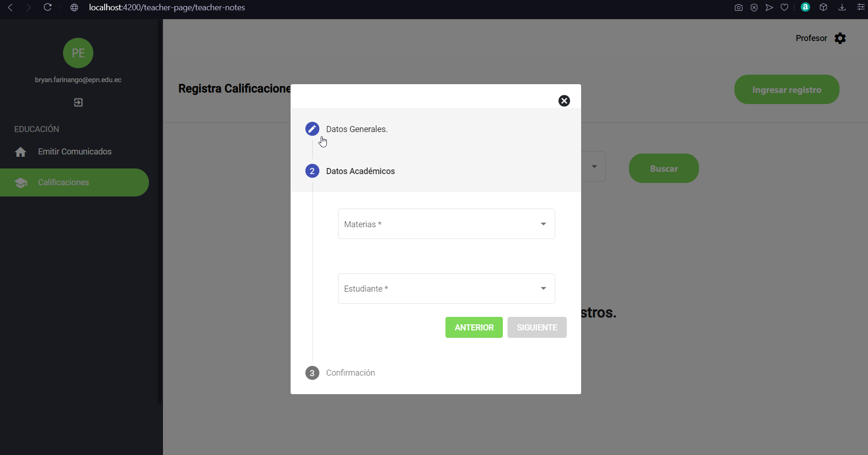Open Emitir Comunicados via the home icon
868x455 pixels.
(75, 151)
